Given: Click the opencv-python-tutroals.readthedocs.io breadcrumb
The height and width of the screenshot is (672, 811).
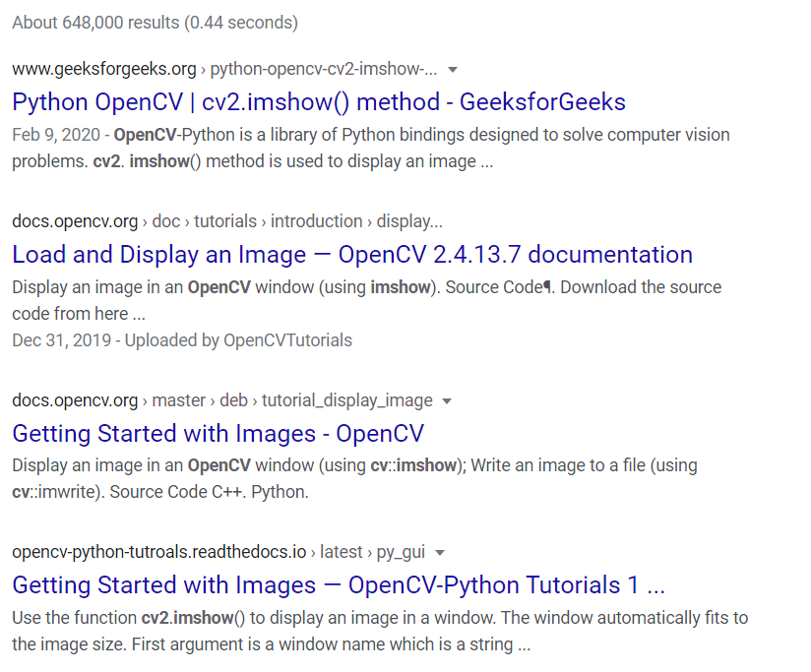Looking at the screenshot, I should (x=156, y=552).
